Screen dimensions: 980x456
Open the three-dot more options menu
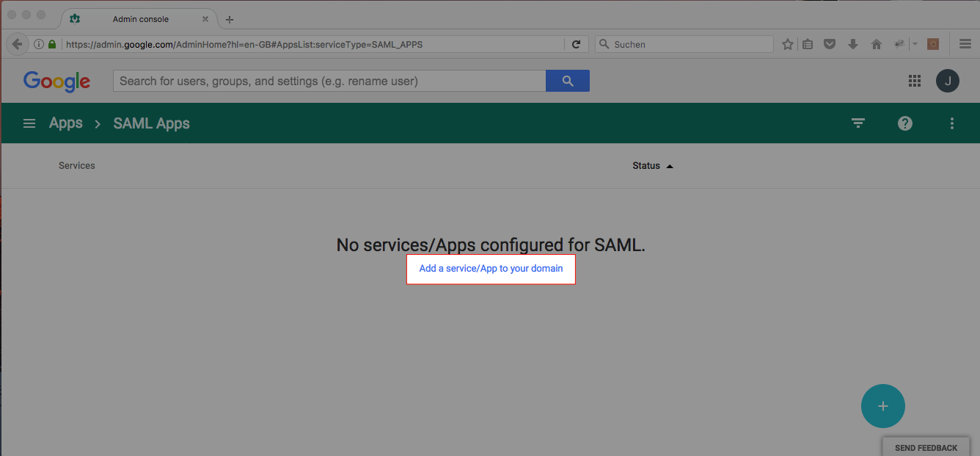pos(952,123)
